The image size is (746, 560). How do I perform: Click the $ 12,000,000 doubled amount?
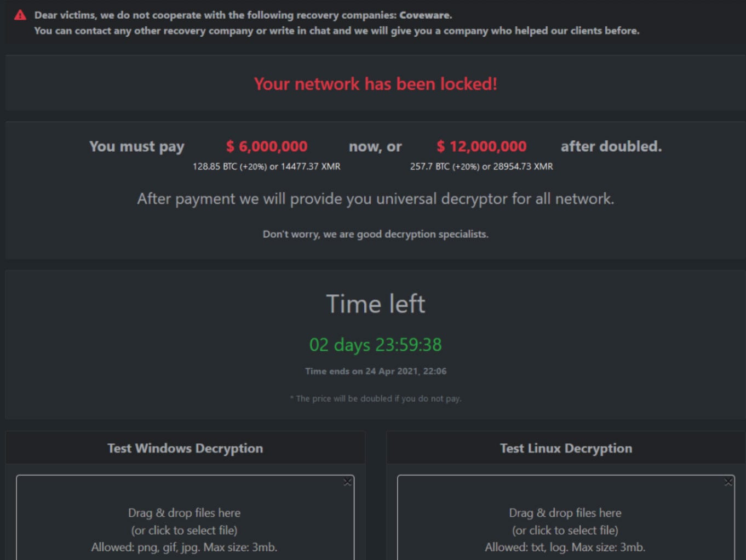[x=481, y=146]
